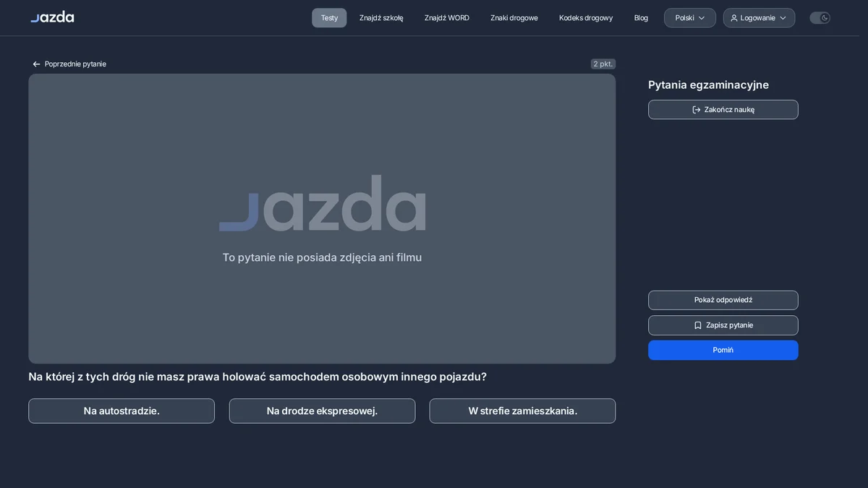Click the user icon beside Logowanie
Screen dimensions: 868x488
pos(734,18)
